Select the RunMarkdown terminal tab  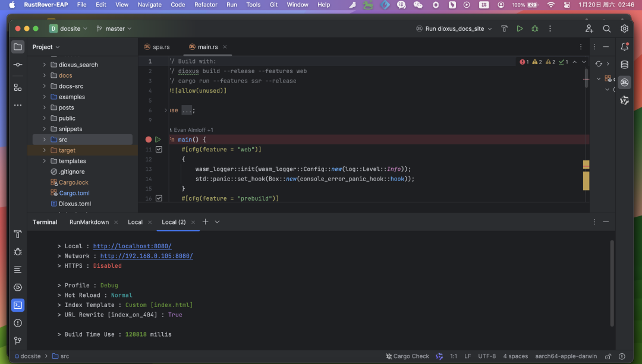pyautogui.click(x=89, y=222)
